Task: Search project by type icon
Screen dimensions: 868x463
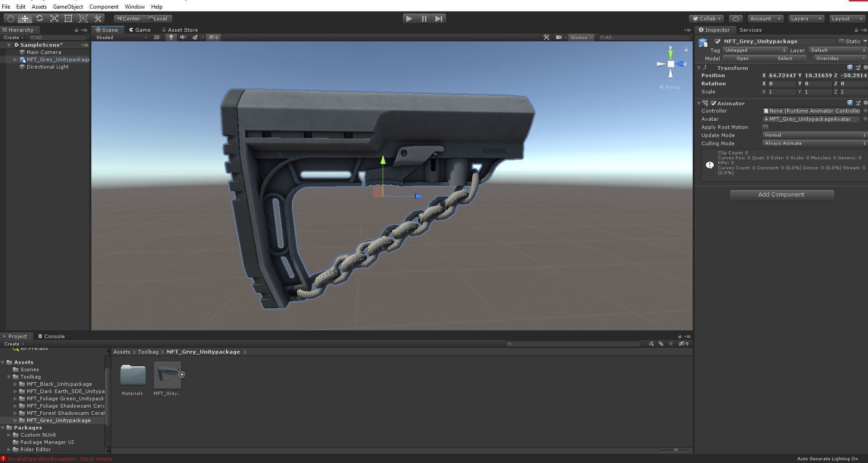Action: tap(651, 344)
